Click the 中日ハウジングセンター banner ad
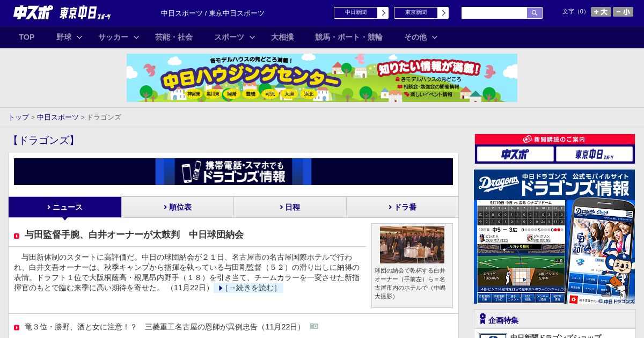Image resolution: width=644 pixels, height=338 pixels. [x=322, y=78]
